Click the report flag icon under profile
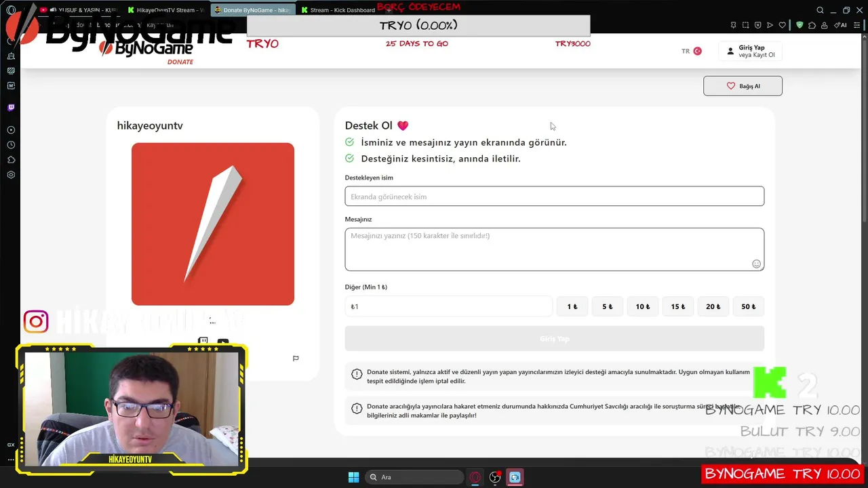Screen dimensions: 868x488 [296, 359]
